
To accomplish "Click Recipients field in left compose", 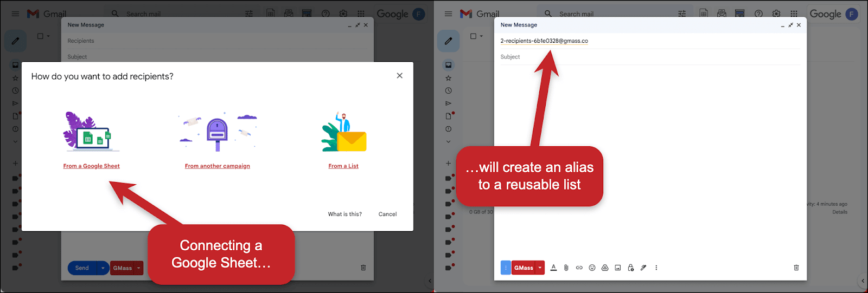I will coord(217,41).
